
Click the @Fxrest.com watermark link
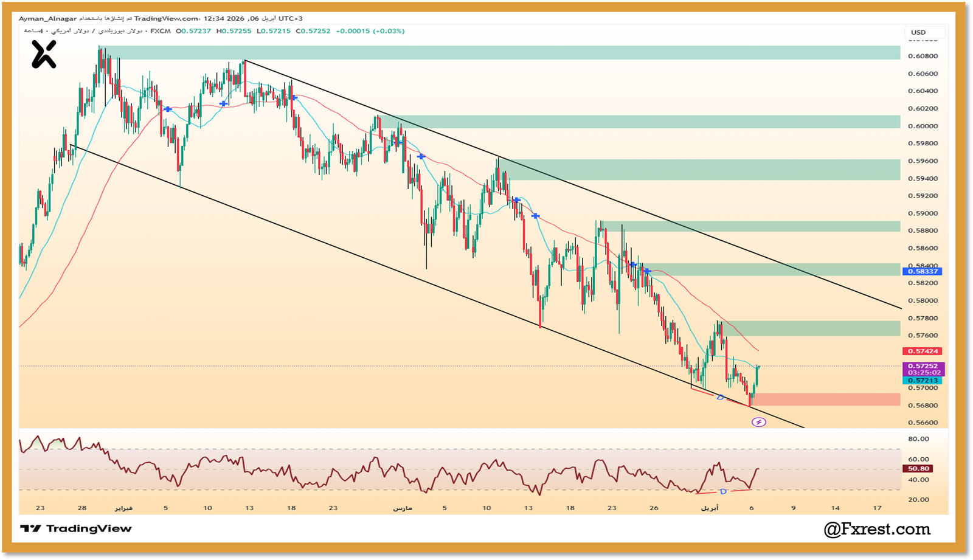[876, 528]
